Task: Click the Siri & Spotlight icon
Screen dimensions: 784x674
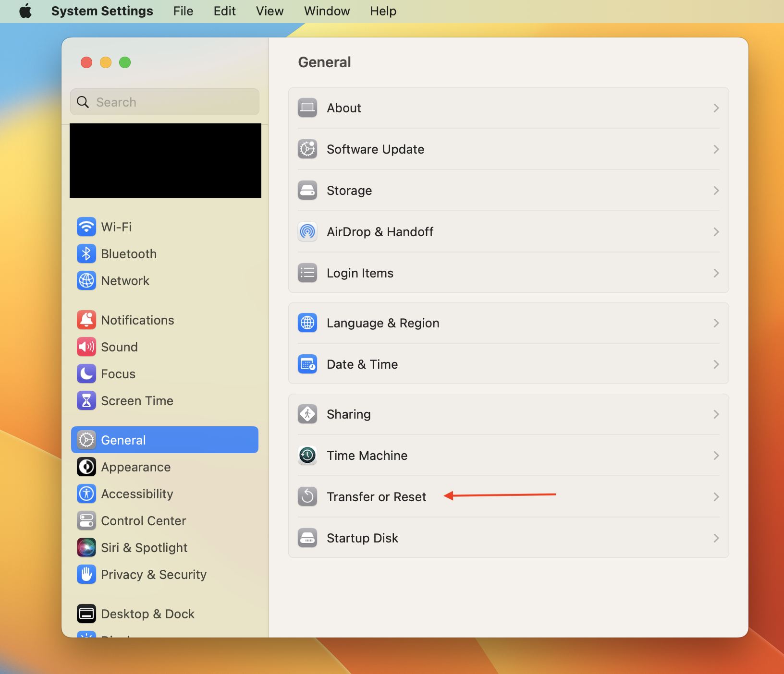Action: click(86, 547)
